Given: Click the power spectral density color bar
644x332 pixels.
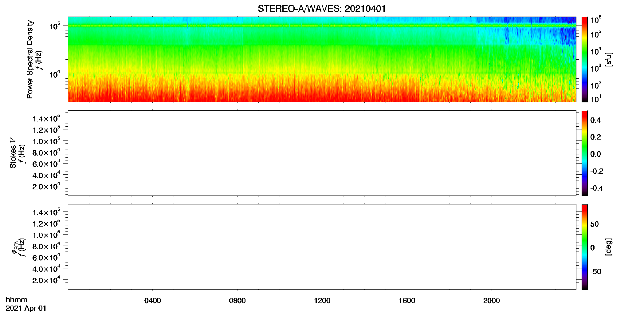Looking at the screenshot, I should click(x=585, y=59).
